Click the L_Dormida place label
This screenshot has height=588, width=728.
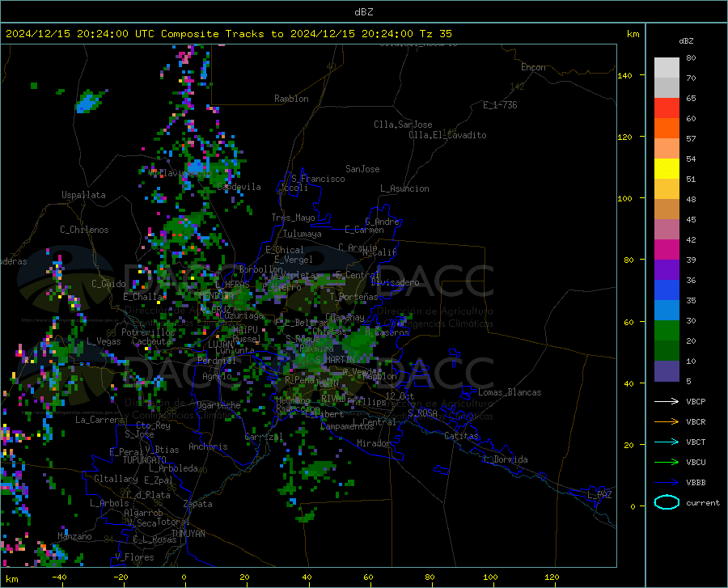coord(505,459)
